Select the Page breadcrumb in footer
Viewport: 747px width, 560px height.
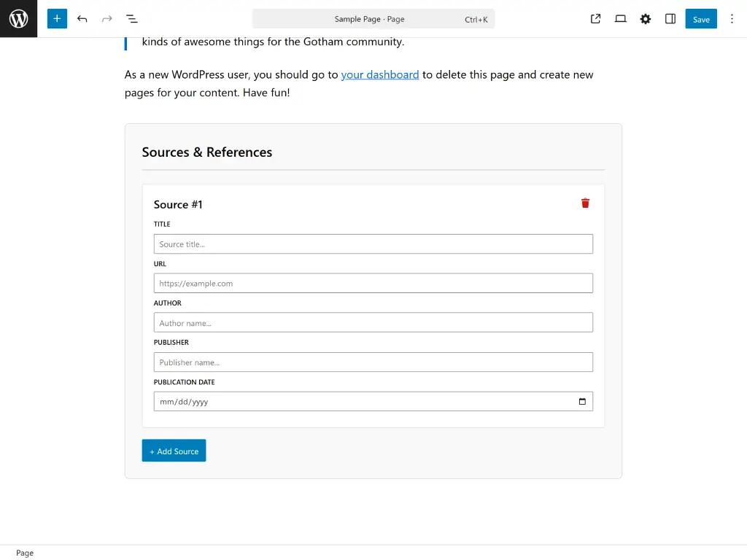coord(25,553)
